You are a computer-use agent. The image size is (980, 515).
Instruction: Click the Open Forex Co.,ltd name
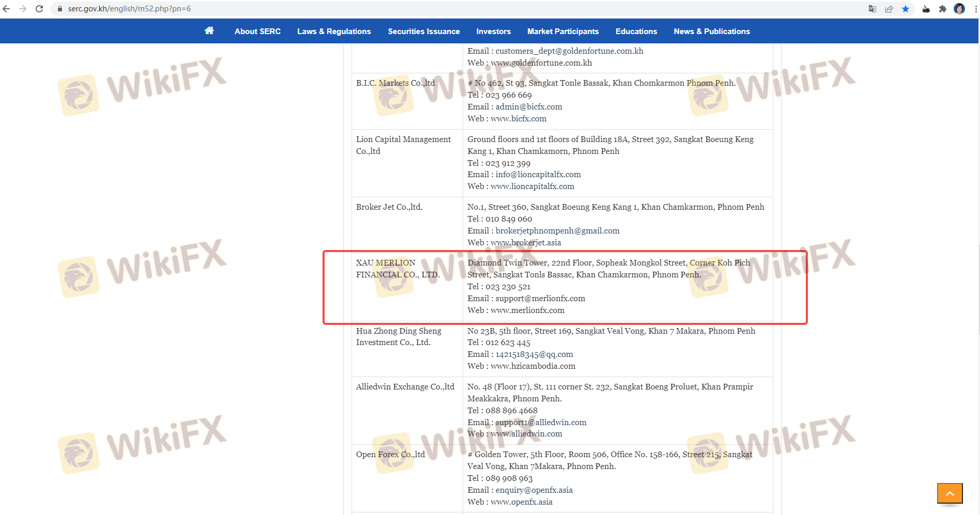pos(390,455)
